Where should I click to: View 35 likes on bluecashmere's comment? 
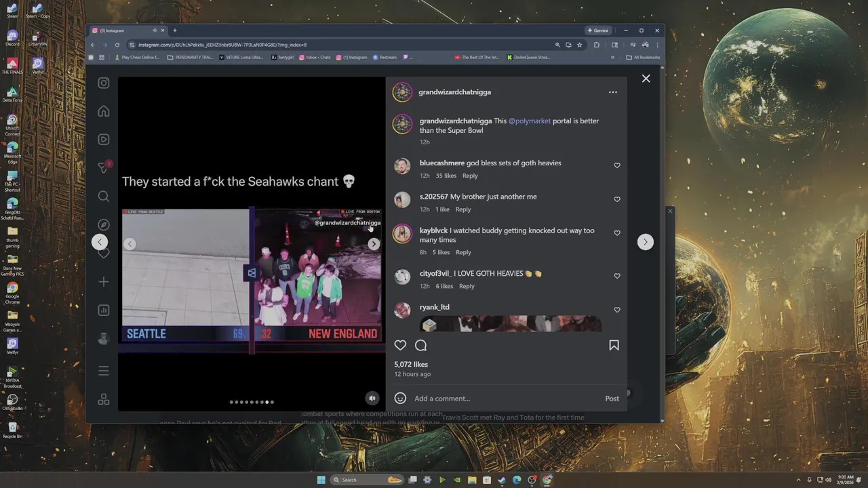coord(446,176)
